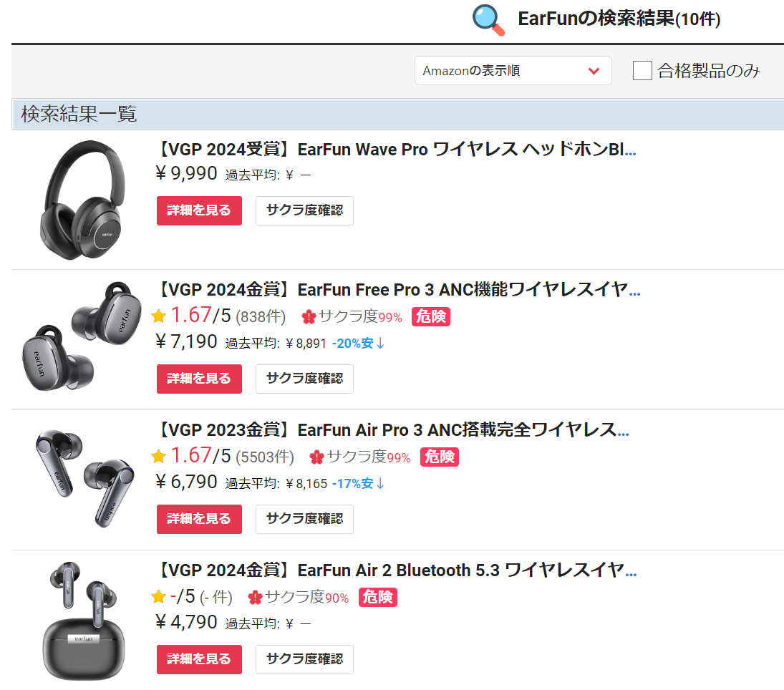Click star rating icon of EarFun Air 2
The height and width of the screenshot is (690, 784).
(x=158, y=596)
